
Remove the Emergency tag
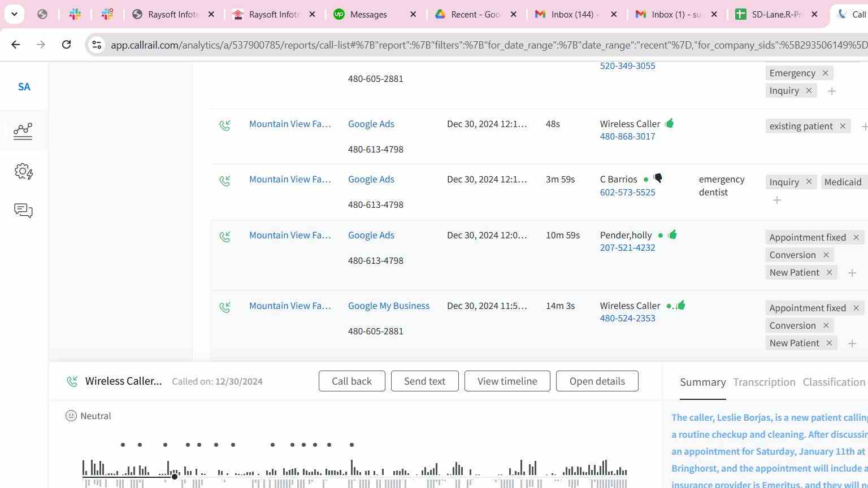point(825,73)
